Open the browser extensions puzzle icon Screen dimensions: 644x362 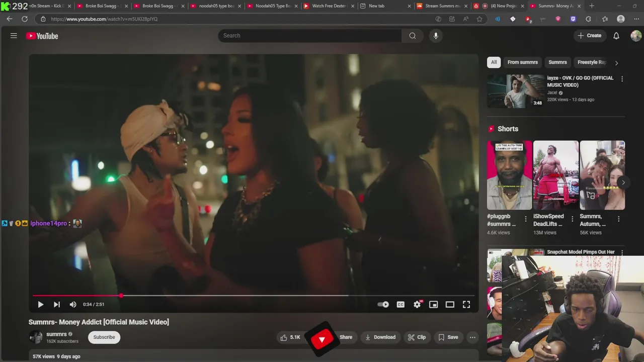[x=588, y=19]
